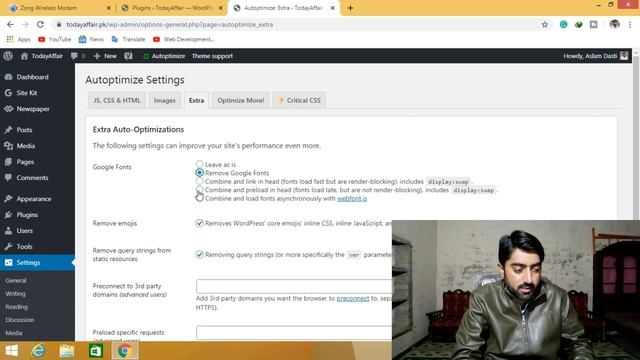This screenshot has width=640, height=360.
Task: Open Chrome profile avatar
Action: (x=614, y=24)
